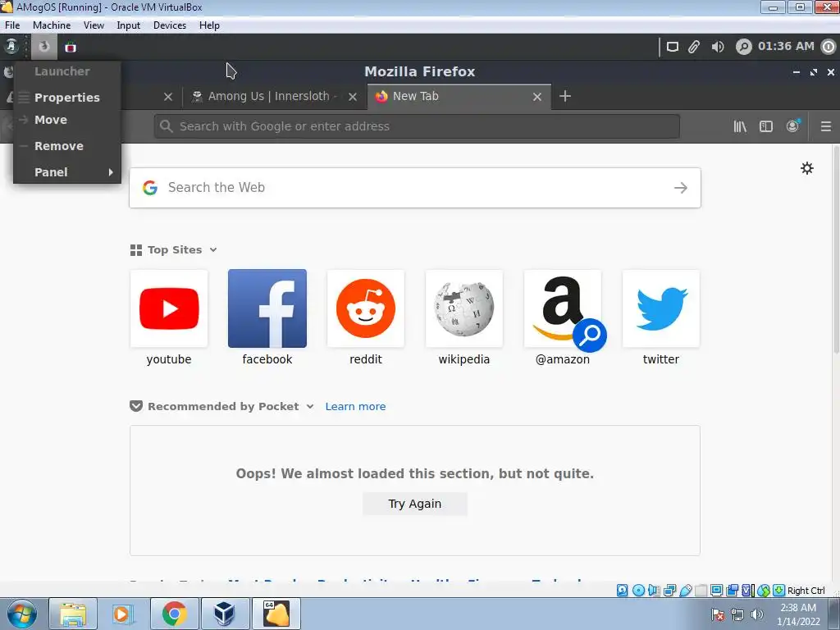Click VirtualBox mouse integration status icon
Image resolution: width=840 pixels, height=630 pixels.
click(764, 591)
